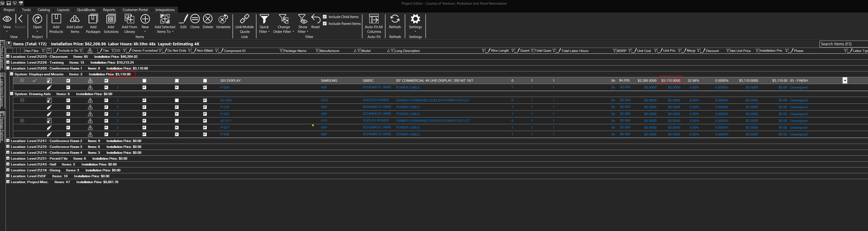Open the QuickBooks ribbon tab
The image size is (868, 231).
86,10
